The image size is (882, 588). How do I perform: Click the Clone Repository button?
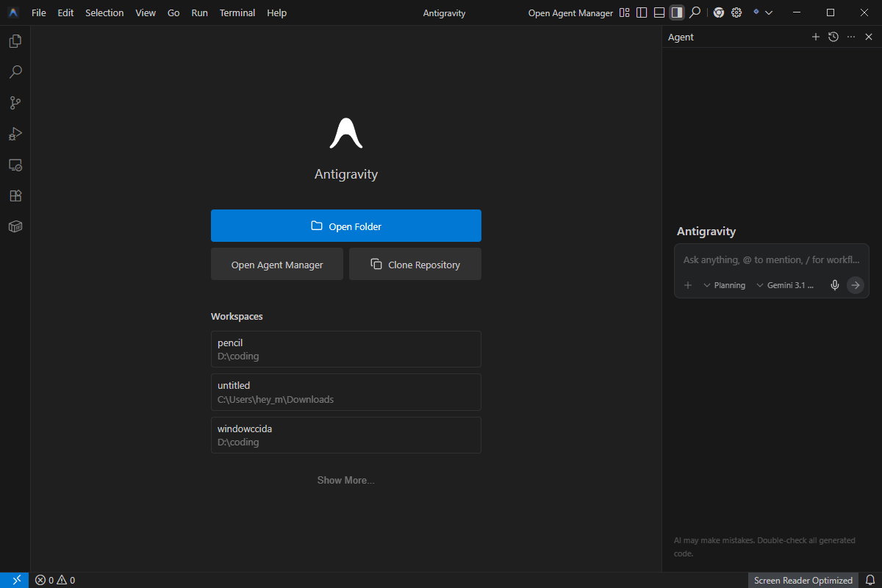click(x=415, y=264)
